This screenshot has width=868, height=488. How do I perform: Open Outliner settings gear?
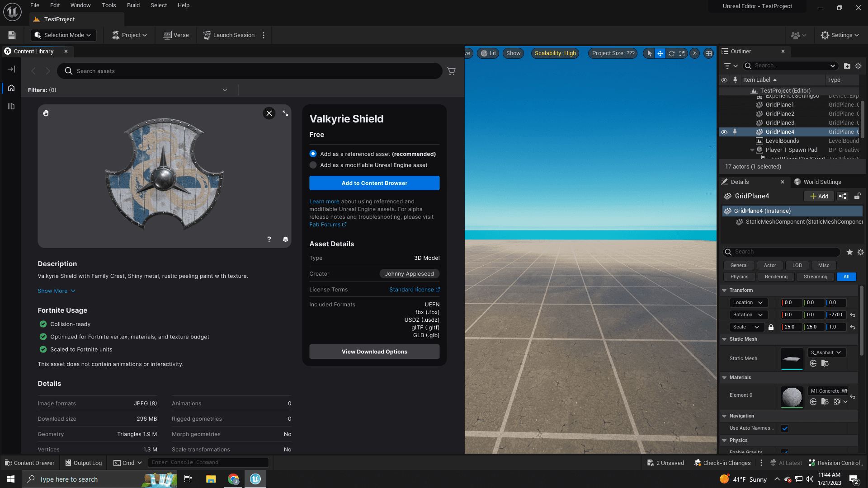coord(858,66)
